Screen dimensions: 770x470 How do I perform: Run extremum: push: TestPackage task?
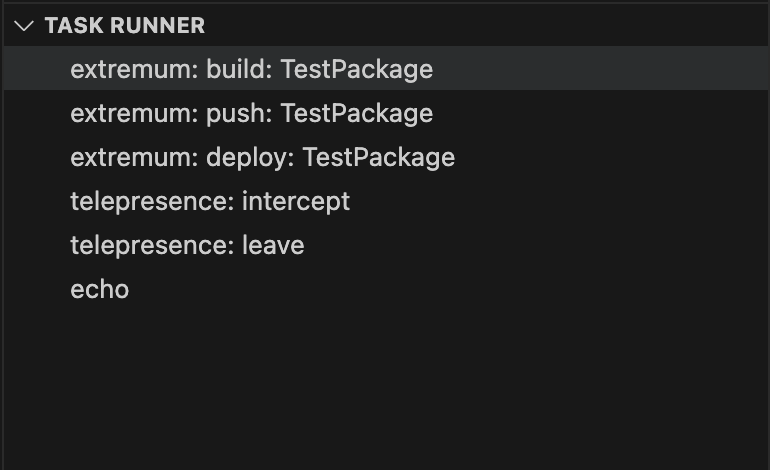point(251,114)
